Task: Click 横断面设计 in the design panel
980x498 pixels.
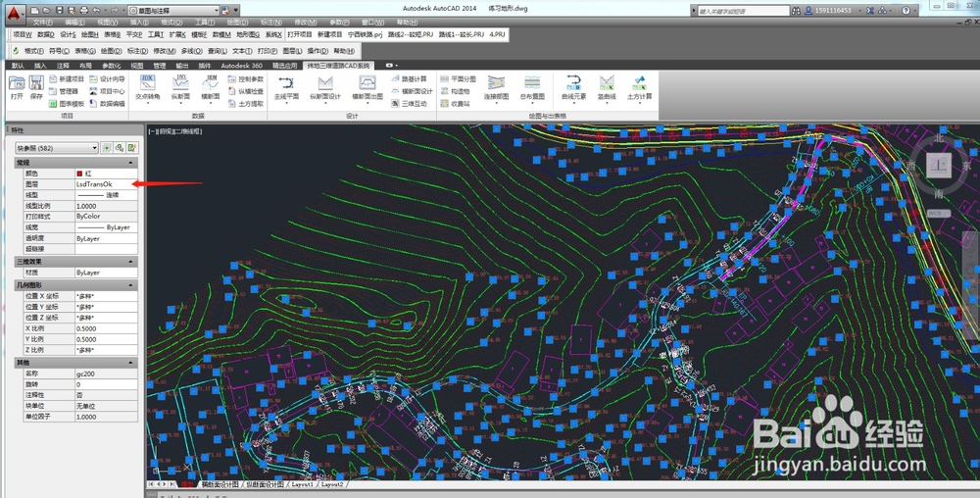Action: 410,91
